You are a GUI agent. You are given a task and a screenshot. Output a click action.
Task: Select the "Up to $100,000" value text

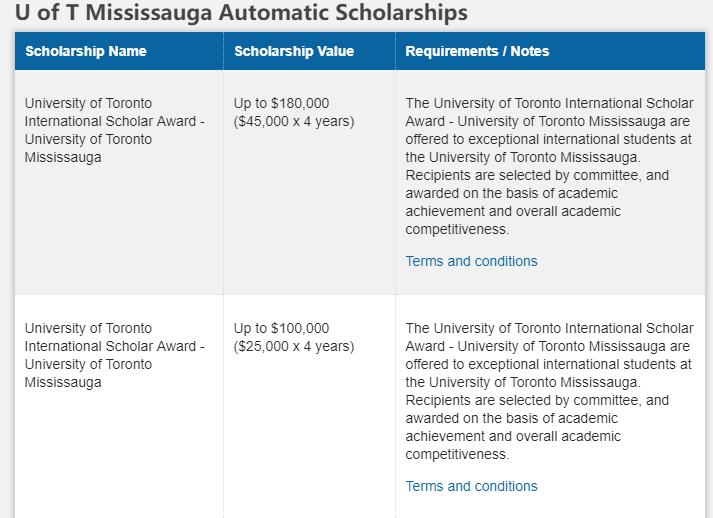(281, 328)
